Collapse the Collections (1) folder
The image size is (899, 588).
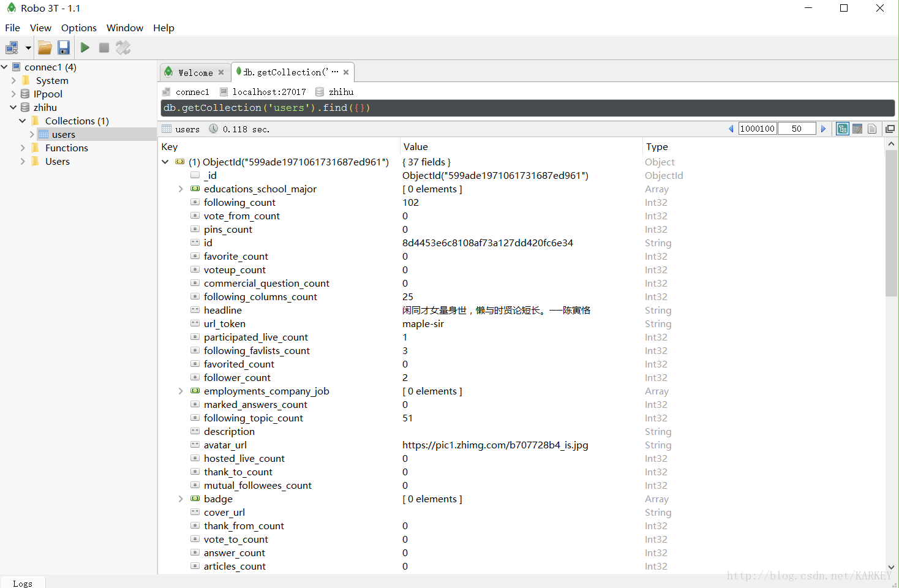click(23, 121)
